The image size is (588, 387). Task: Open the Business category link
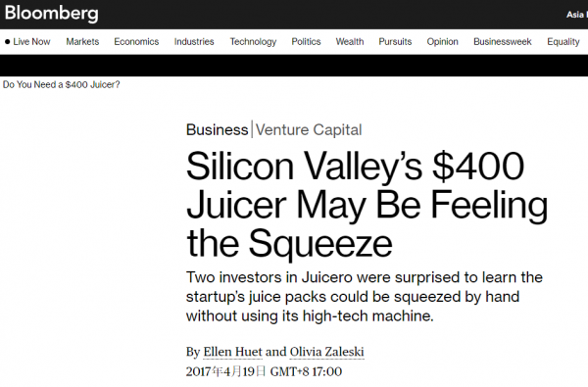coord(218,129)
